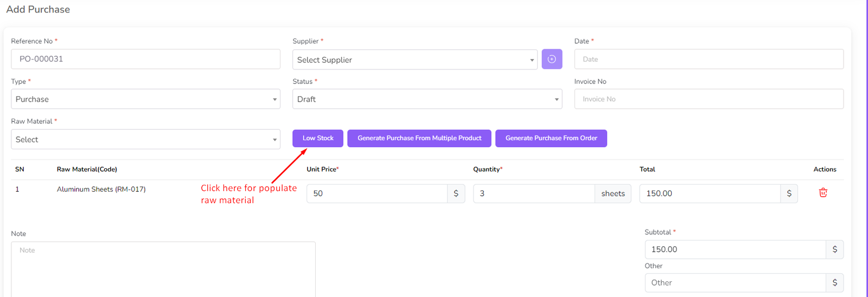Click the Total field showing 150.00
The width and height of the screenshot is (868, 297).
point(709,194)
